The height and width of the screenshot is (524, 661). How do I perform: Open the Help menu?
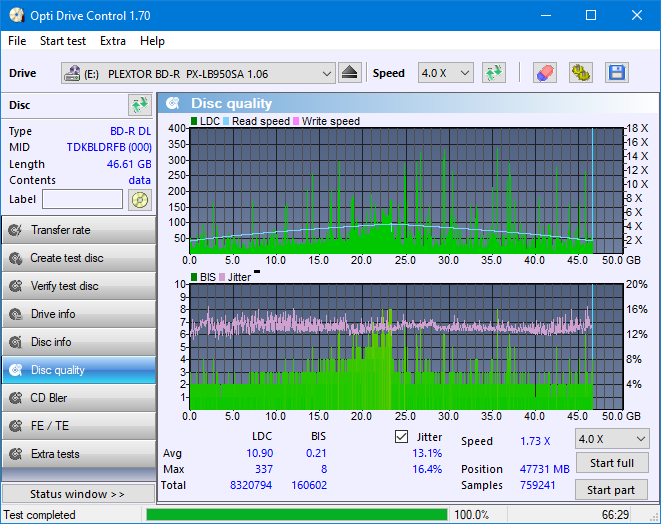click(152, 41)
